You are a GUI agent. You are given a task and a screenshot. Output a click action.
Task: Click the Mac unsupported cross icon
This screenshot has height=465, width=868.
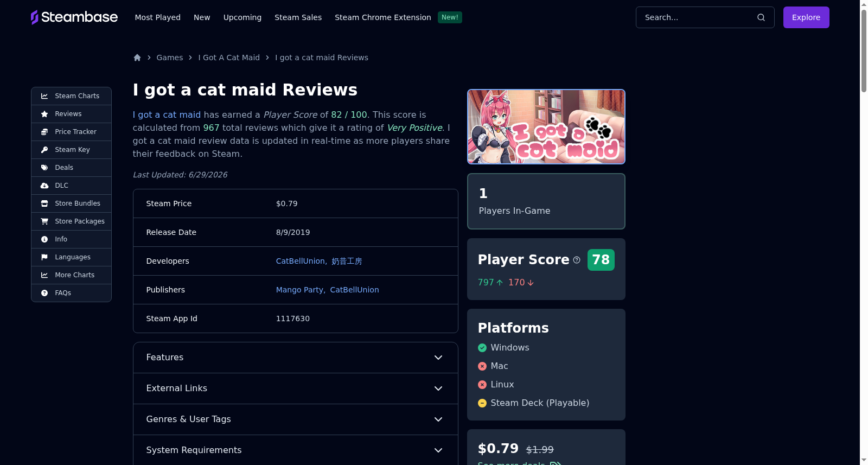(x=482, y=366)
